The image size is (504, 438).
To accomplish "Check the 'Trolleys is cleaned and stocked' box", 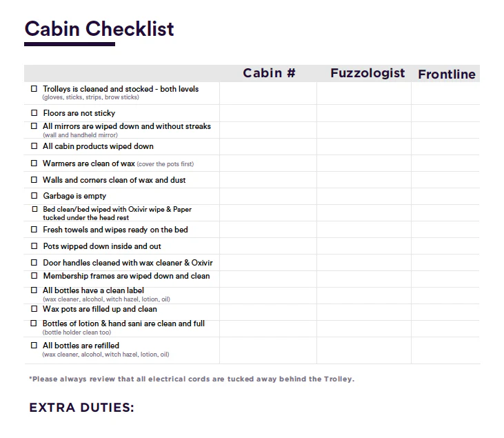I will tap(34, 89).
